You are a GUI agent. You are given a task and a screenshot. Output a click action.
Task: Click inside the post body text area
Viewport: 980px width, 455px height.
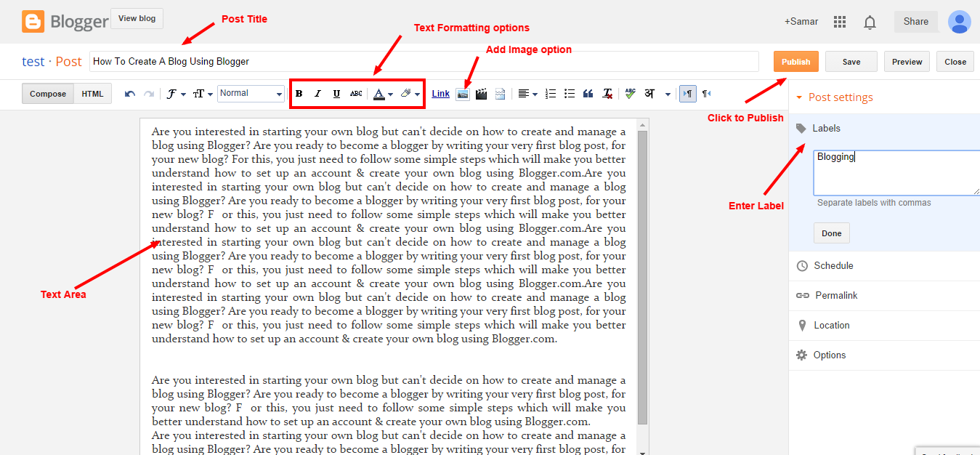(389, 287)
